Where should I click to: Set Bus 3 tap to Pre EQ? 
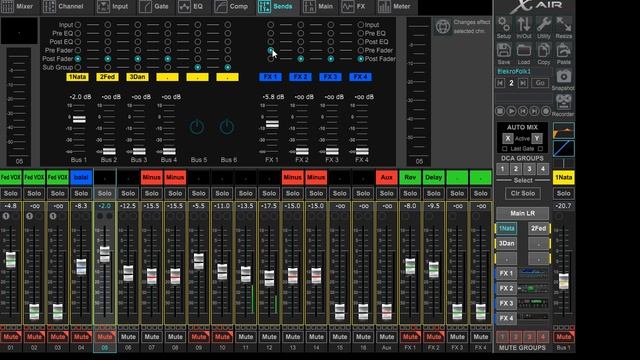pos(138,33)
